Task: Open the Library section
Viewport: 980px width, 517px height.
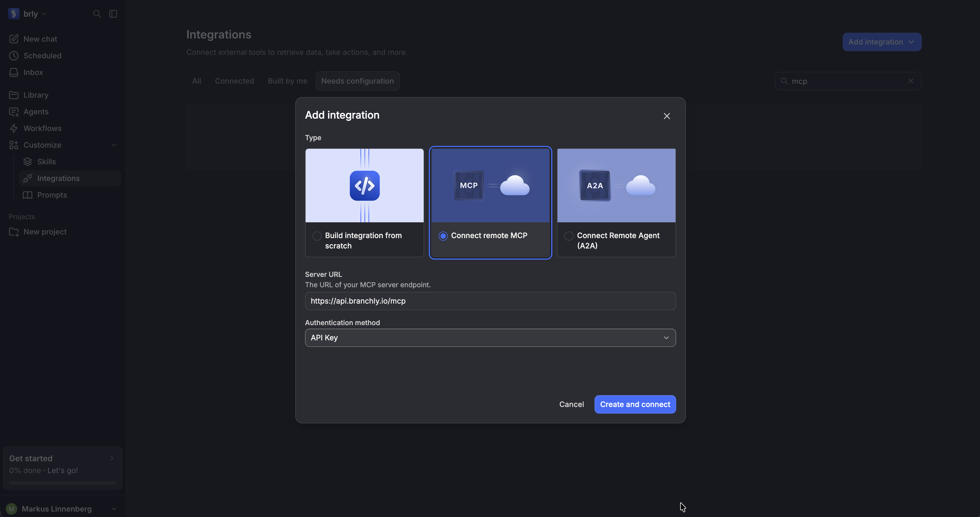Action: click(28, 95)
